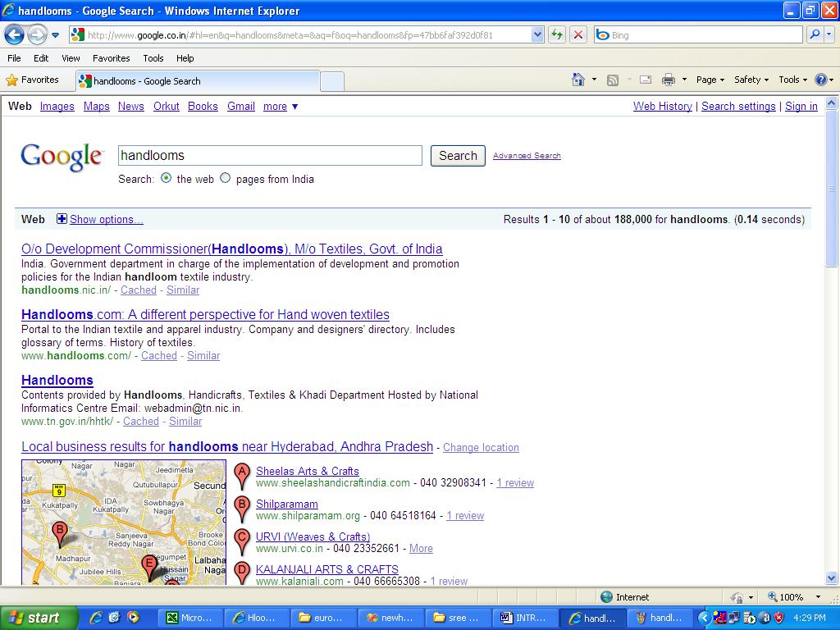The height and width of the screenshot is (630, 840).
Task: Click the Google logo
Action: tap(62, 157)
